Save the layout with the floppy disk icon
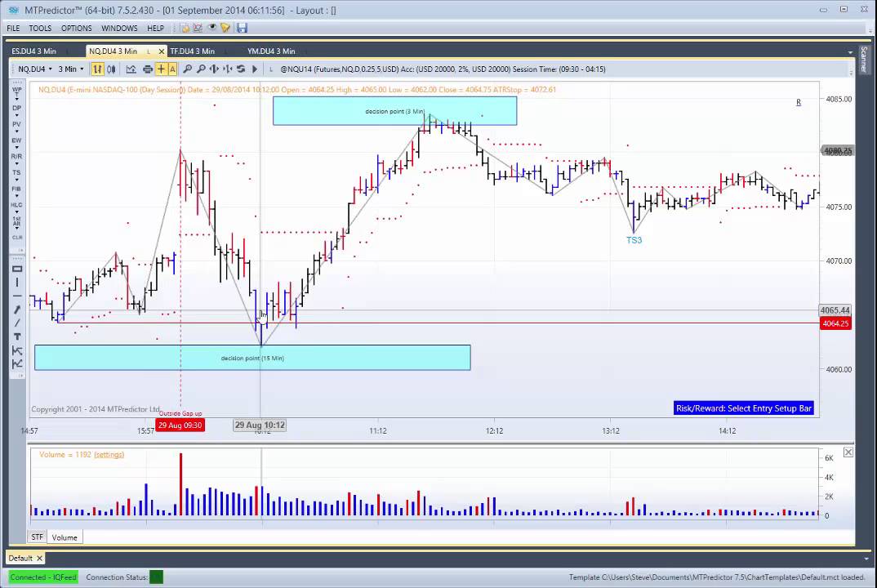The width and height of the screenshot is (877, 588). (242, 28)
